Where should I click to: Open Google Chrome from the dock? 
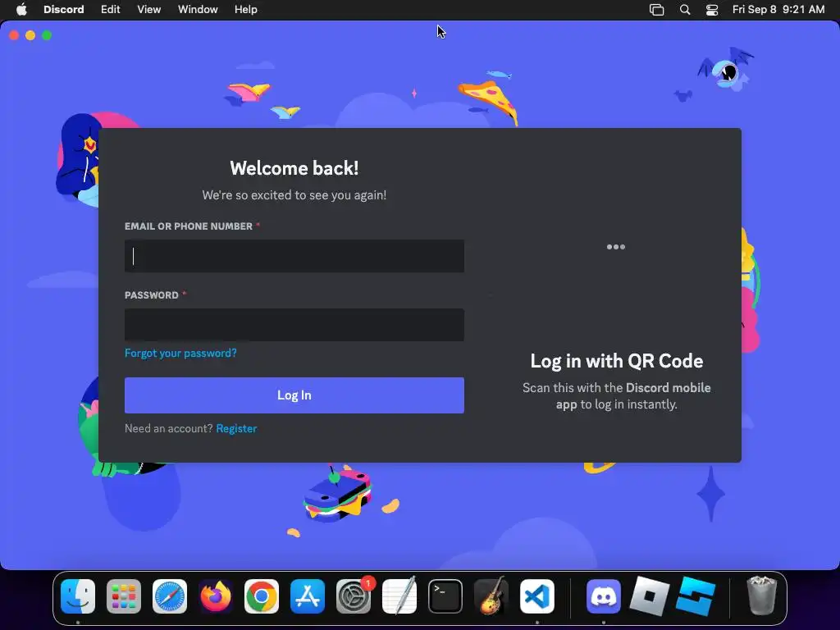(262, 596)
